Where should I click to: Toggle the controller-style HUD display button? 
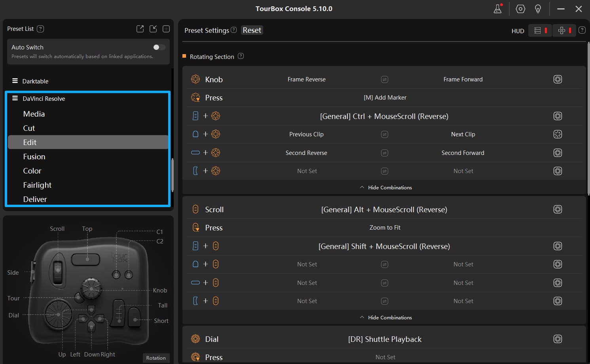click(x=564, y=30)
